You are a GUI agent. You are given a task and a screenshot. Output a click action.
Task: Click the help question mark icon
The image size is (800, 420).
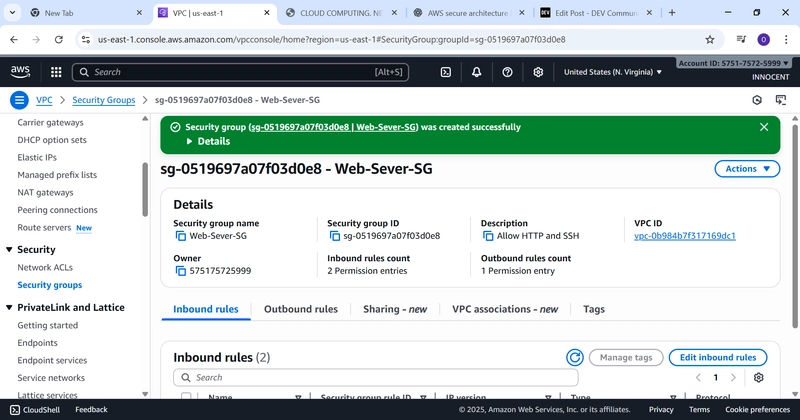click(508, 72)
